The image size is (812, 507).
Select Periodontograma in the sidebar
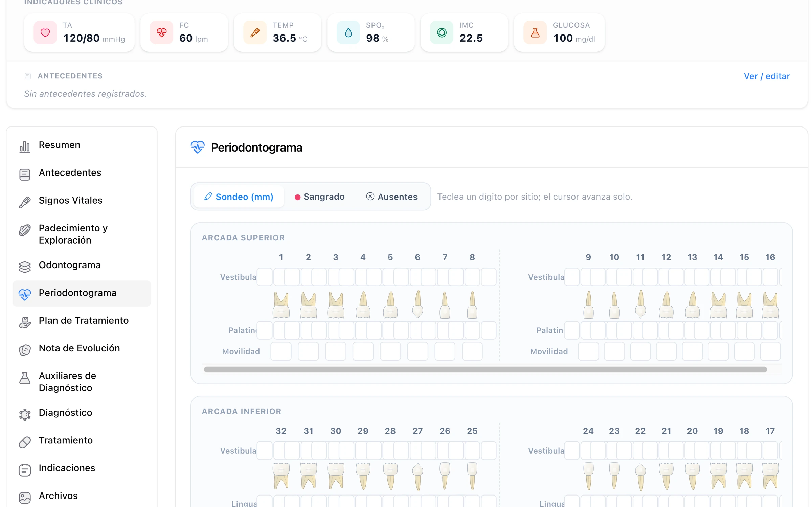pyautogui.click(x=82, y=293)
